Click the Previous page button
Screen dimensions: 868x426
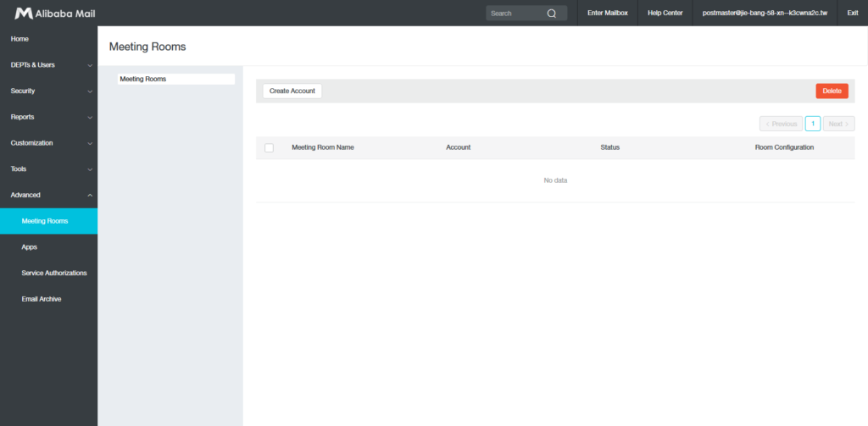coord(781,124)
